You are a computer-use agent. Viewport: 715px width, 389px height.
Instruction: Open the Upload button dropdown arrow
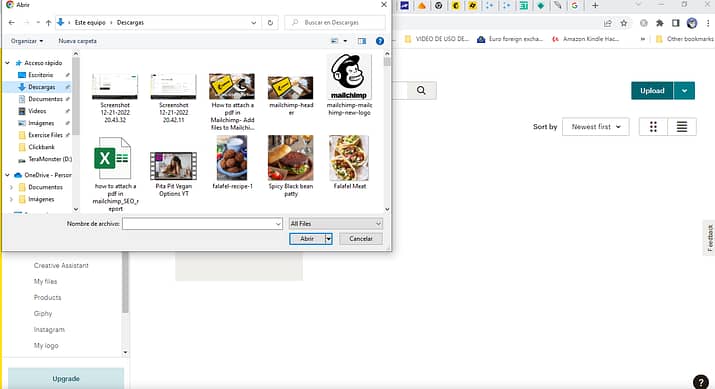[x=684, y=90]
